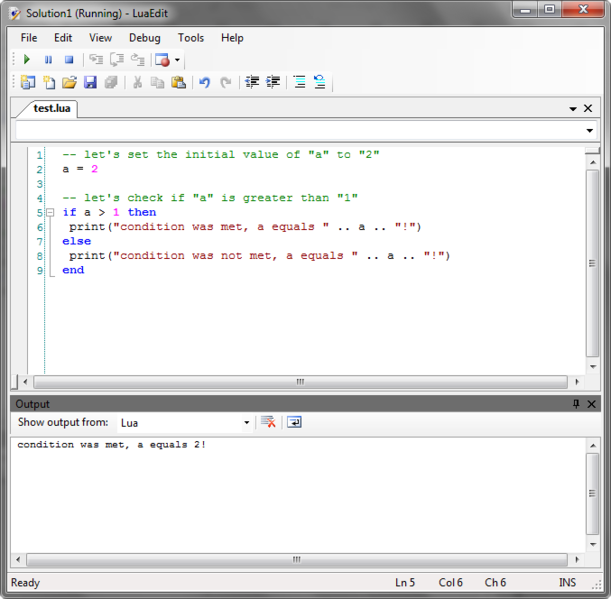Expand the function navigation combo box
This screenshot has width=611, height=599.
coord(590,131)
